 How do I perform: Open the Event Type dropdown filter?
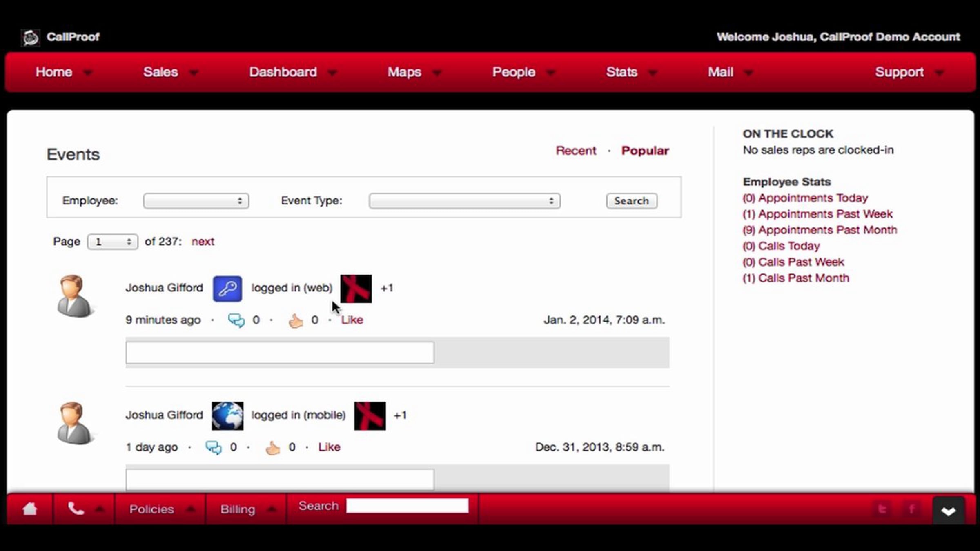465,201
